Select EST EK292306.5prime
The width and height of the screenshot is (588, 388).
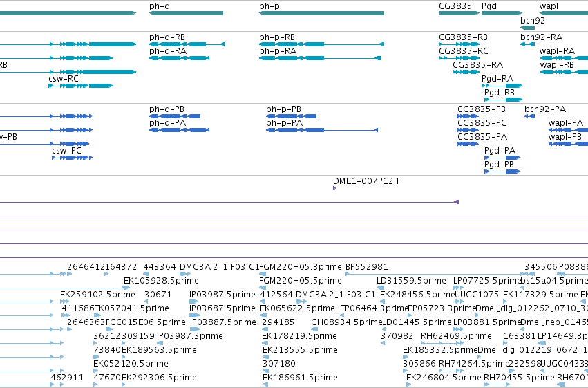point(159,378)
